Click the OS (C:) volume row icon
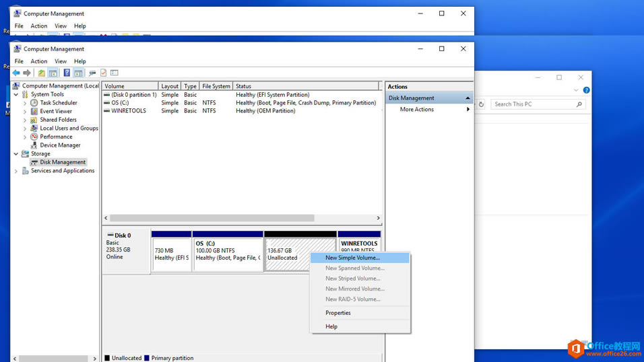644x362 pixels. coord(107,102)
